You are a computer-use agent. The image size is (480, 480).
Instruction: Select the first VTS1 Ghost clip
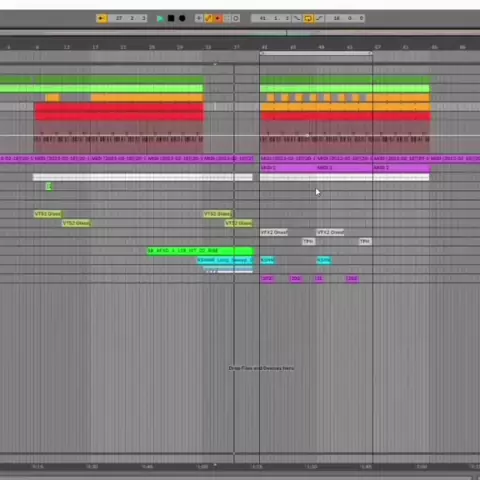(x=48, y=214)
